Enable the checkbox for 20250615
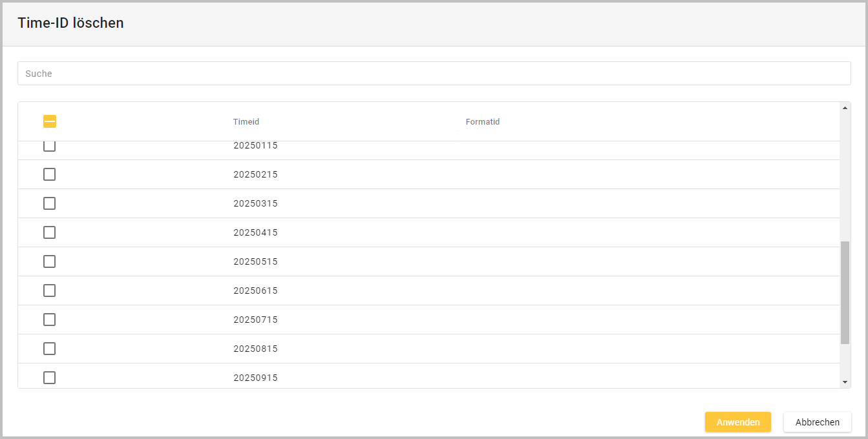 (x=49, y=291)
